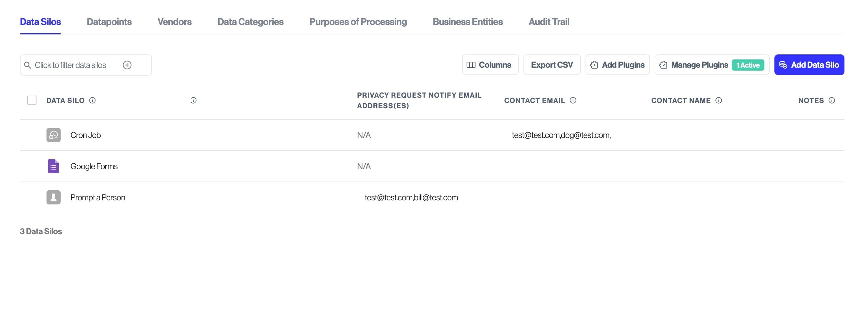Click the info icon beside Data Silo header
Screen dimensions: 868x313
(92, 100)
